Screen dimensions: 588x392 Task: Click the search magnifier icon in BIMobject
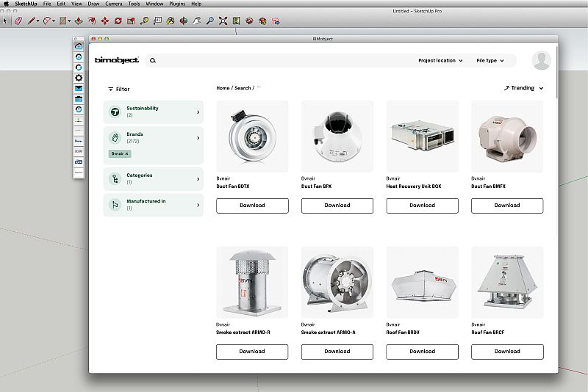coord(153,60)
